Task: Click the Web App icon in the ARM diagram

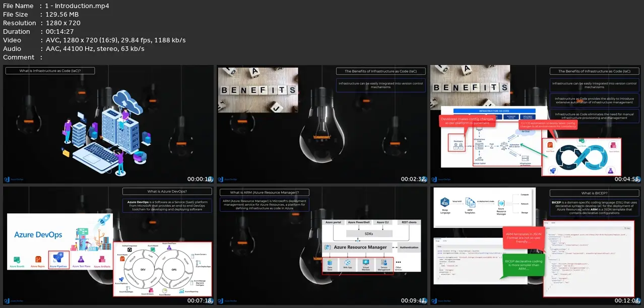Action: [x=347, y=263]
